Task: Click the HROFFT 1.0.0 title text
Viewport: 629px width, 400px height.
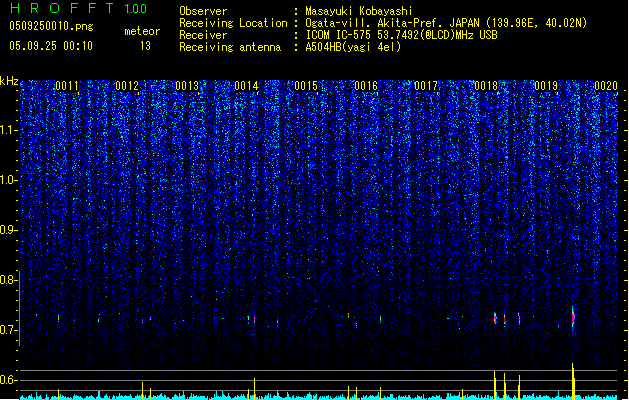Action: 79,8
